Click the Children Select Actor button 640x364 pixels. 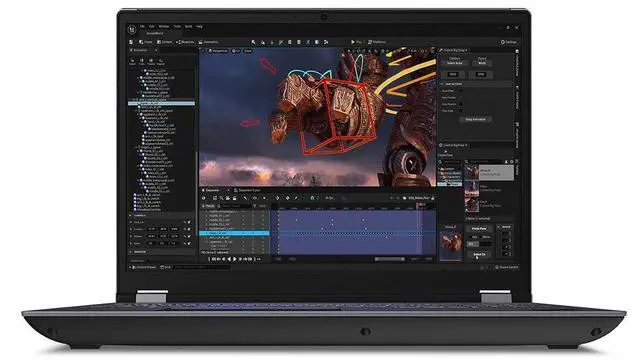pos(455,63)
